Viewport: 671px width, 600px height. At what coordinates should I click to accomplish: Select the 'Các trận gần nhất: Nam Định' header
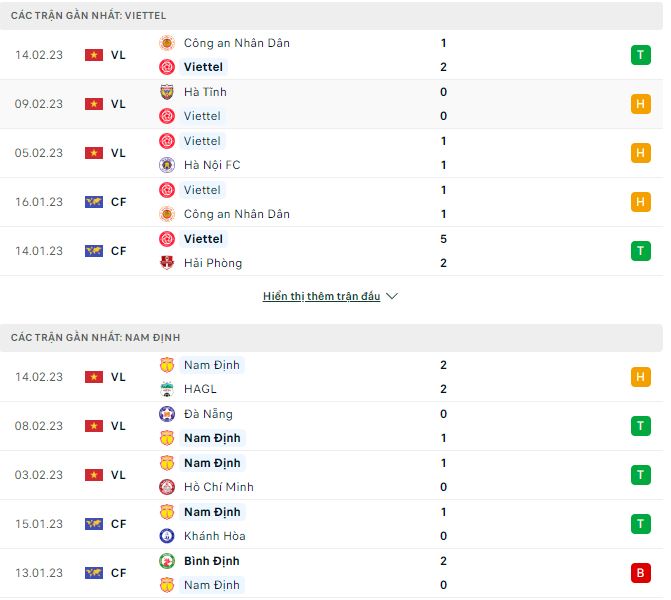pos(96,338)
